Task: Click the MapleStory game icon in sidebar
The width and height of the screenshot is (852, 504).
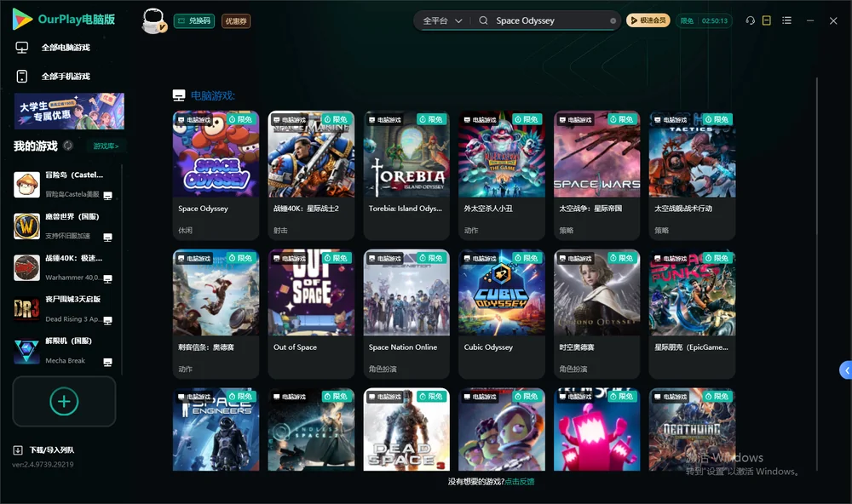Action: (26, 185)
